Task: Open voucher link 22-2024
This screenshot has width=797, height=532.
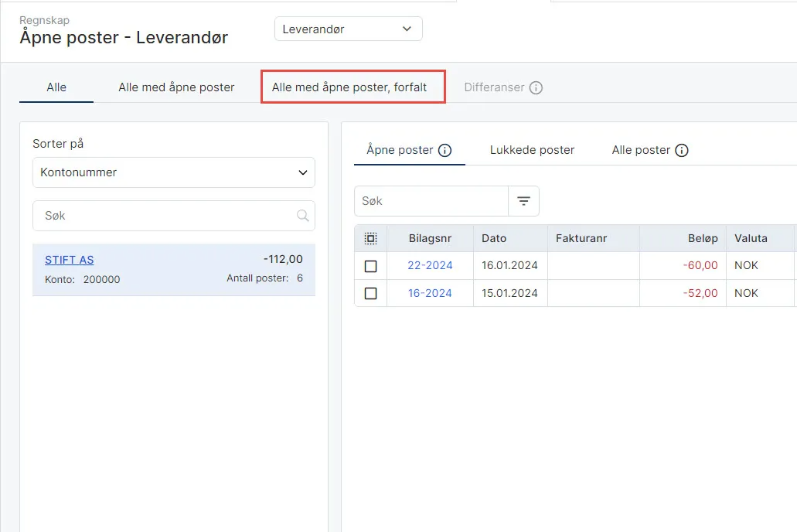Action: click(430, 265)
